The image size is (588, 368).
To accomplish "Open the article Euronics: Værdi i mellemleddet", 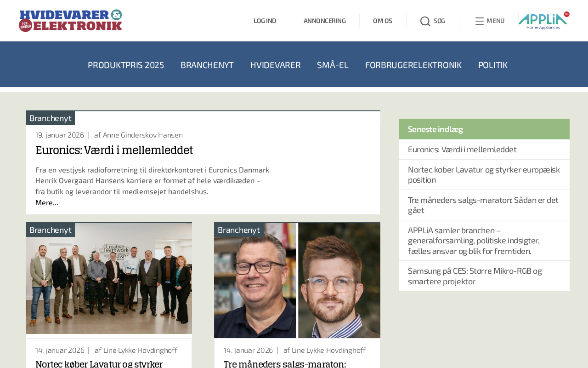I will coord(114,150).
